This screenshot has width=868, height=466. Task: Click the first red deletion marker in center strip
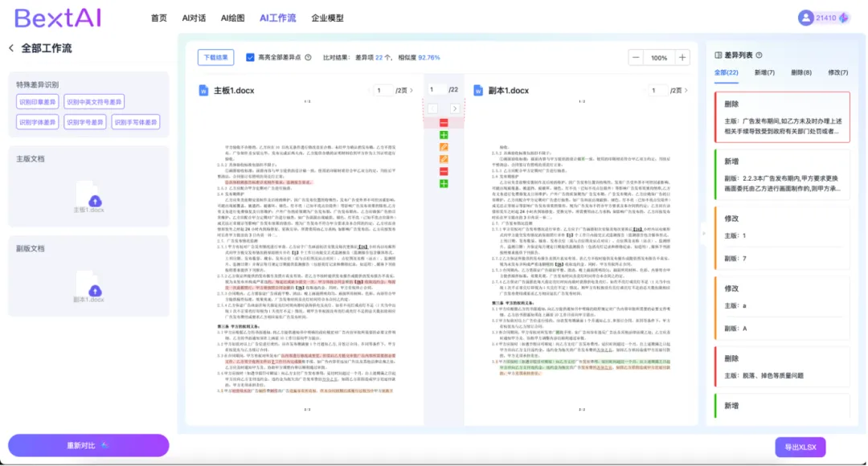pyautogui.click(x=444, y=123)
